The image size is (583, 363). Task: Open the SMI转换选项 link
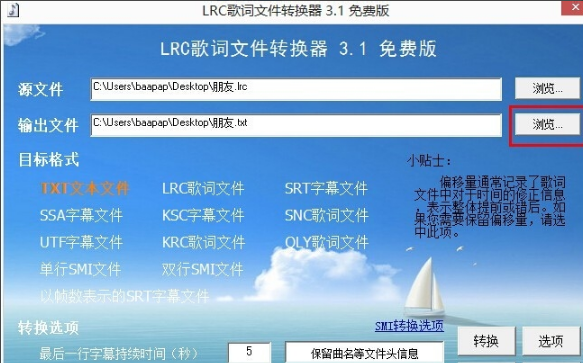pos(409,326)
